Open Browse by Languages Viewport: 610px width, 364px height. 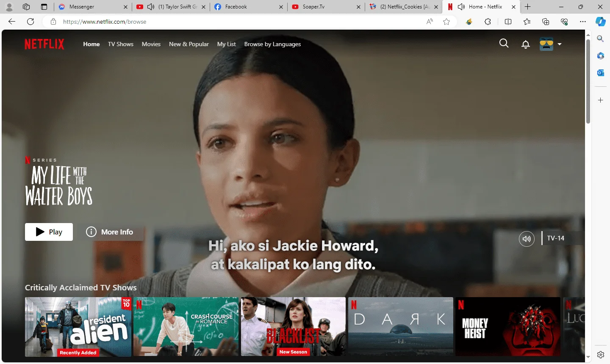click(x=273, y=44)
